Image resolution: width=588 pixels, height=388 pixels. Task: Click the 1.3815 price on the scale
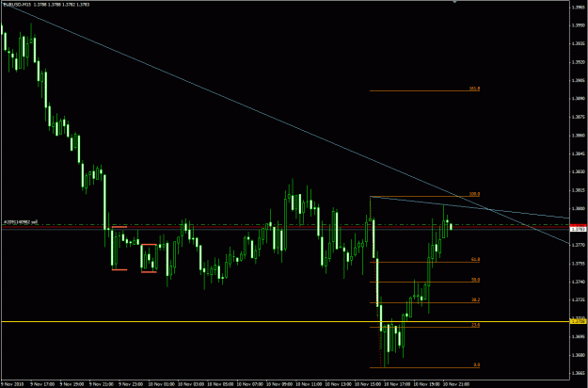579,190
